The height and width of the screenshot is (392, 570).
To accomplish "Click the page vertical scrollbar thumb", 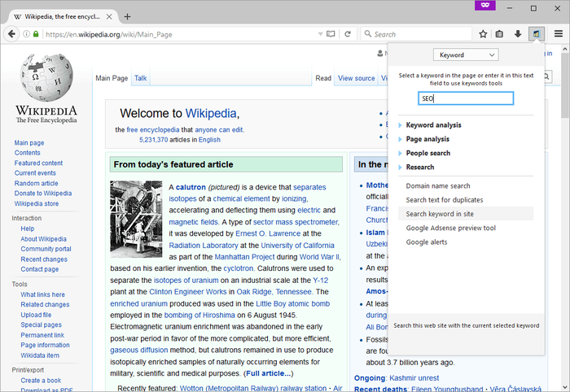I will (565, 85).
